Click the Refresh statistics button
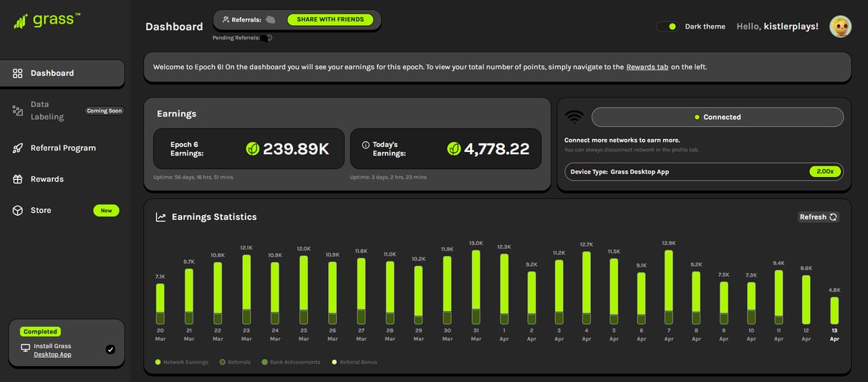868x382 pixels. click(819, 217)
